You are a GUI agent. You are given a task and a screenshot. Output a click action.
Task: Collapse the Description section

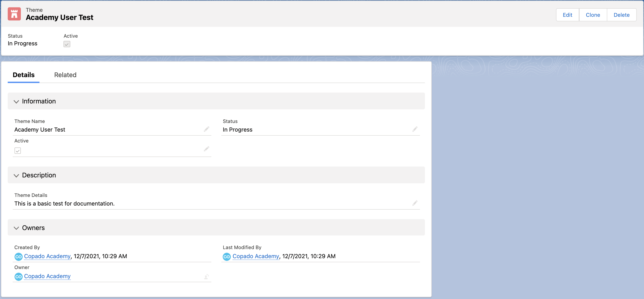[x=17, y=175]
